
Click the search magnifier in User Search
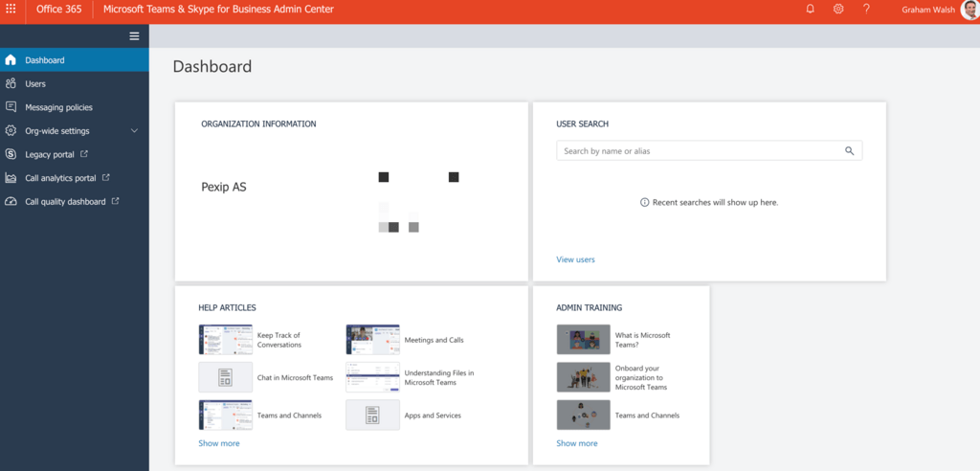click(850, 150)
